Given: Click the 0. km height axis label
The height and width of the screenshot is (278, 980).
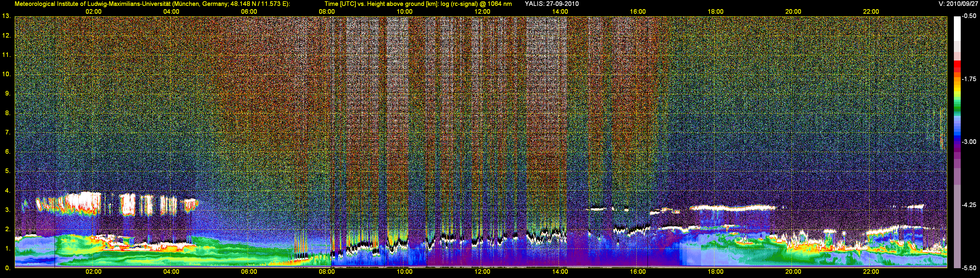Looking at the screenshot, I should click(x=8, y=268).
